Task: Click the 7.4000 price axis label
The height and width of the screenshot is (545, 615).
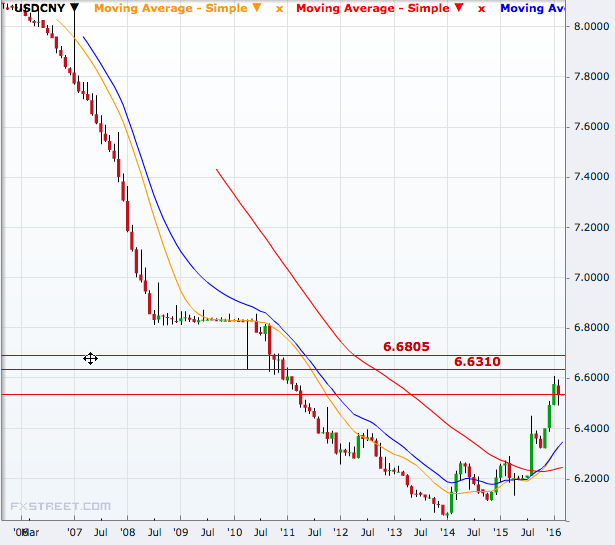Action: [591, 177]
